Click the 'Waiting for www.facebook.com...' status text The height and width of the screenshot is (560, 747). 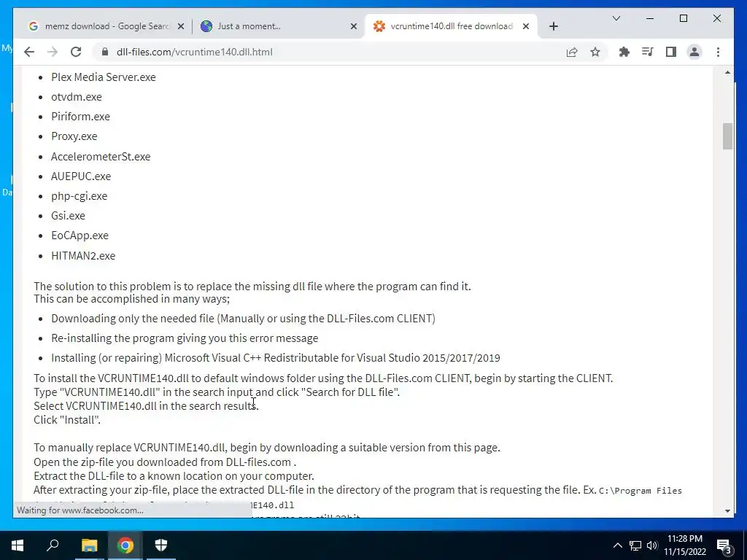(x=80, y=510)
